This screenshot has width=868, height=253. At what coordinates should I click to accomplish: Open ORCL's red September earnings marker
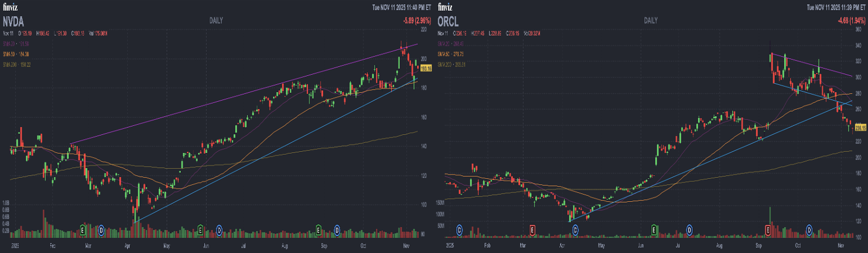[769, 230]
